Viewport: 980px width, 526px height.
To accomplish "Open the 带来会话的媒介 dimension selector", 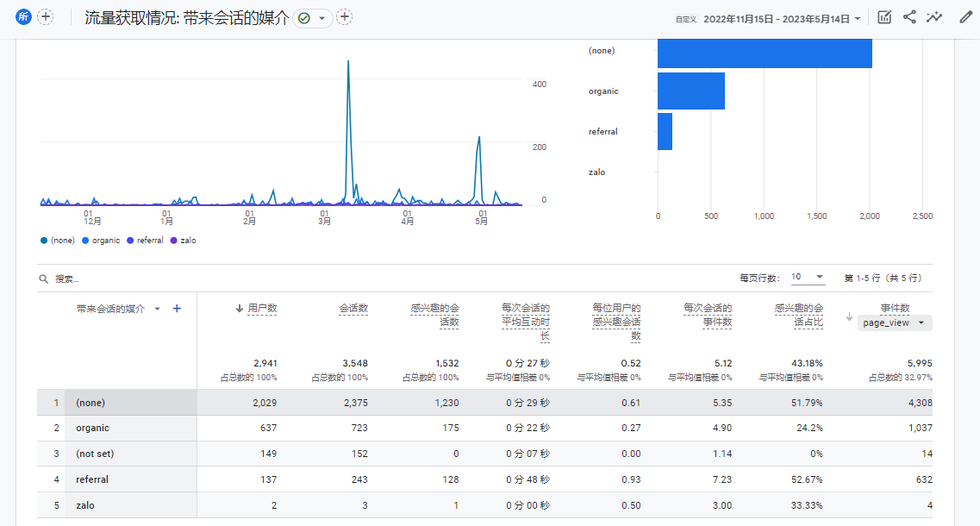I will 117,309.
